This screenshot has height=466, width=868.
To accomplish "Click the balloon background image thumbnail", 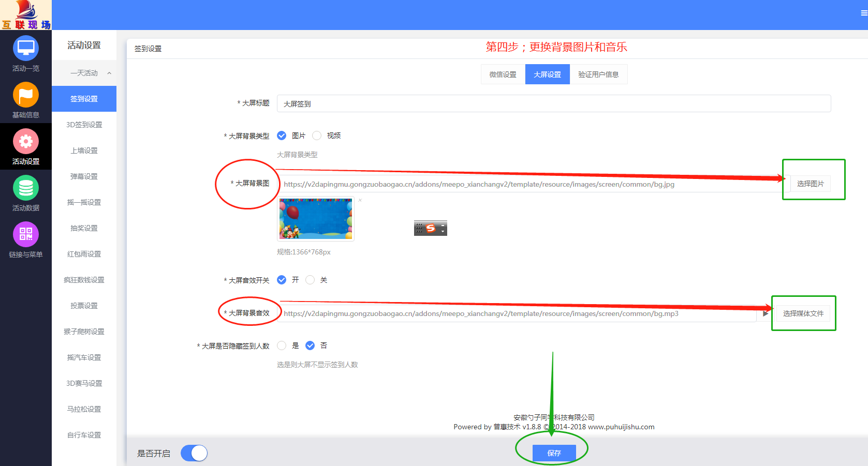I will point(316,219).
